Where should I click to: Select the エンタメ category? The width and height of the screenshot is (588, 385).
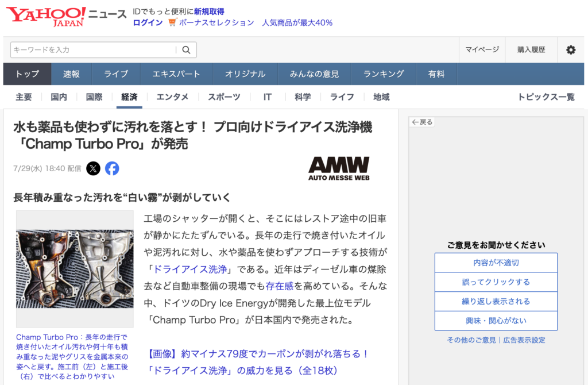click(172, 97)
